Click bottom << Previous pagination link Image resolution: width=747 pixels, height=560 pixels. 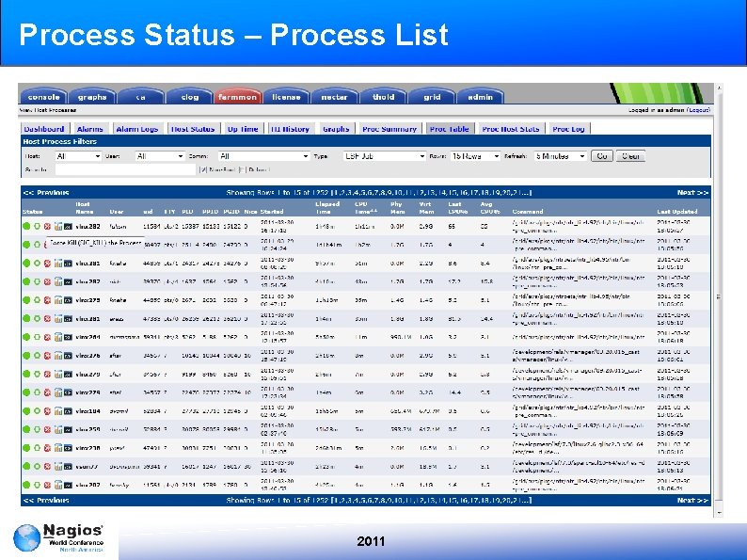46,501
